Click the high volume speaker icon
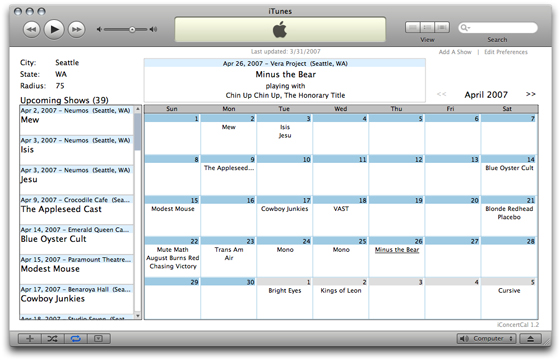Viewport: 560px width, 360px height. (153, 29)
